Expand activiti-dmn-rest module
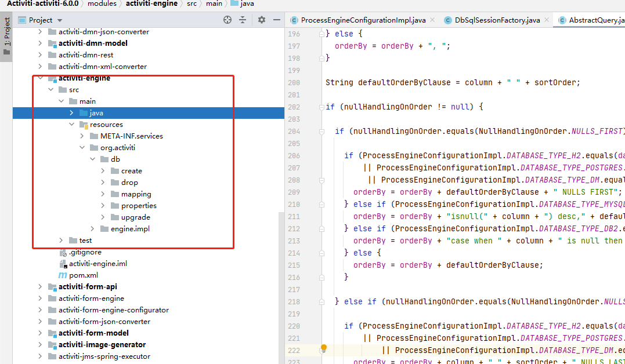 tap(40, 54)
